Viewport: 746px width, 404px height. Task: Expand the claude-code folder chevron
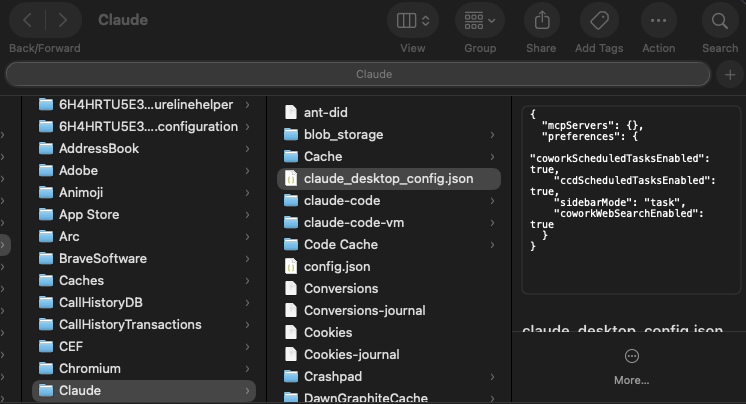[492, 200]
